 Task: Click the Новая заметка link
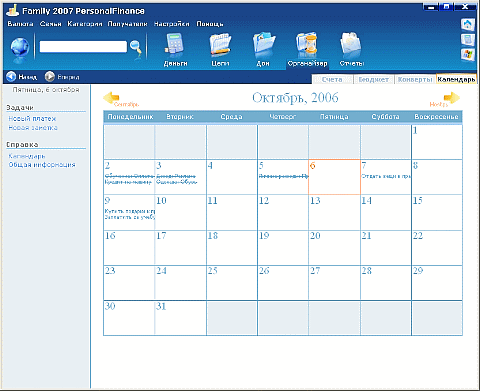(x=33, y=128)
